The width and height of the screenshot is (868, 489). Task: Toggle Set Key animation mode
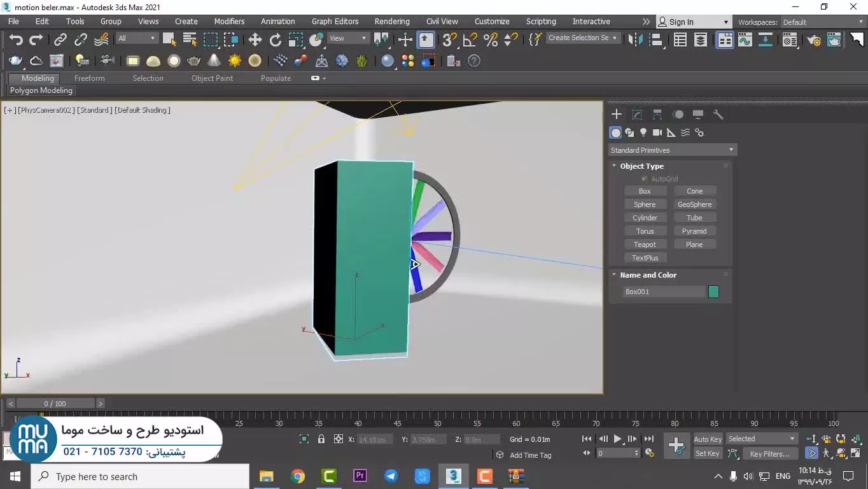click(x=708, y=453)
